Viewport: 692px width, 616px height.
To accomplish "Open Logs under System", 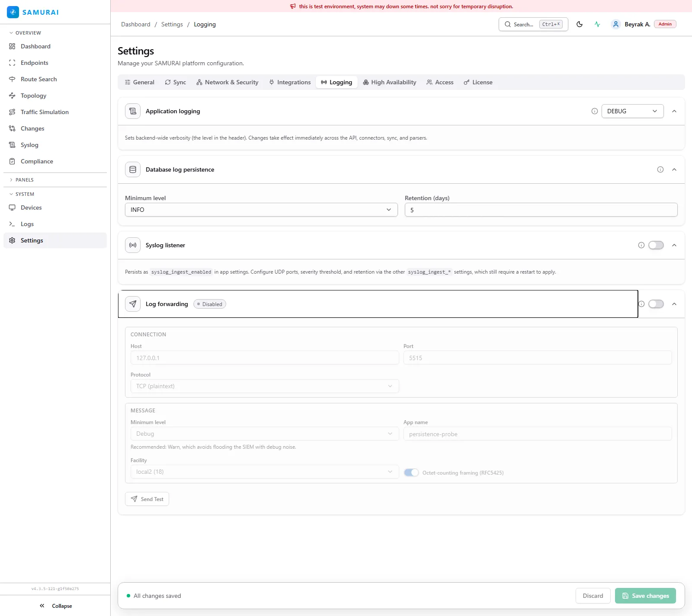I will [x=55, y=224].
